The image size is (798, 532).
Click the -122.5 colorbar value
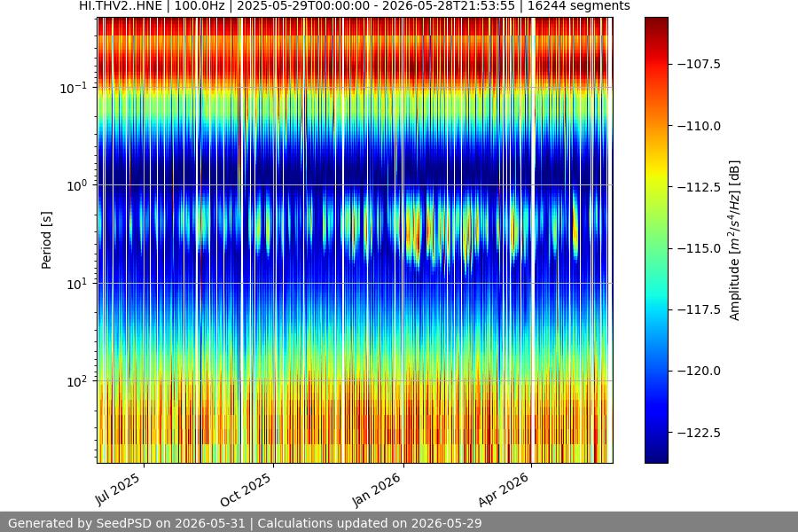tap(699, 433)
